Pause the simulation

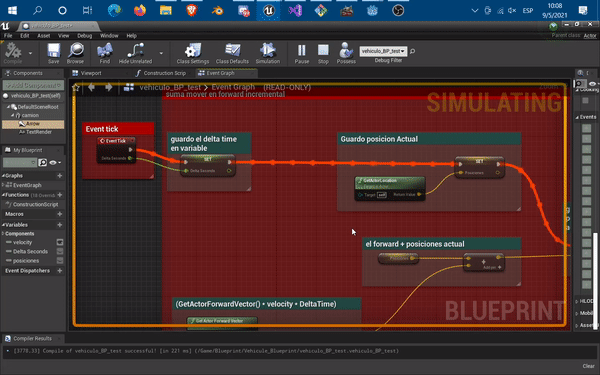[x=302, y=53]
